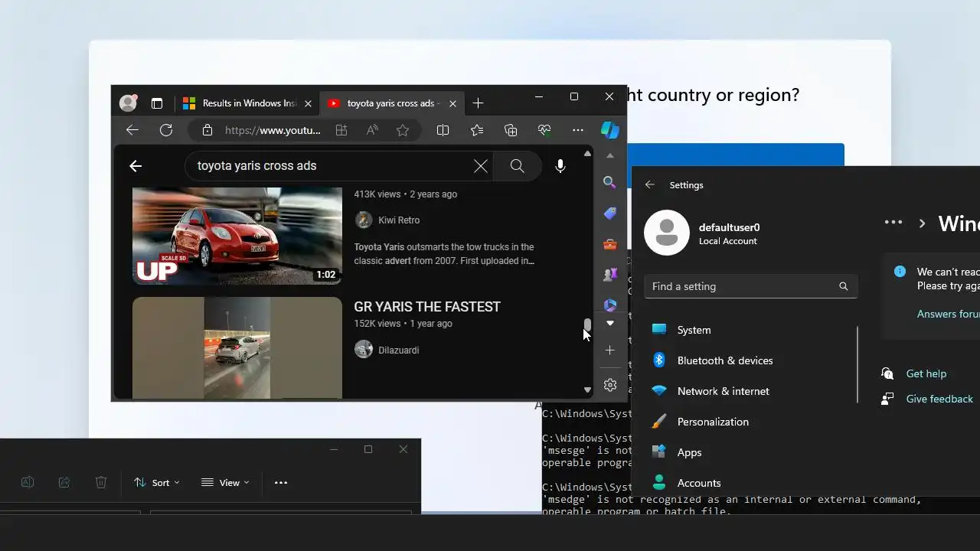Image resolution: width=980 pixels, height=551 pixels.
Task: Click the page scrollbar down arrow
Action: pos(587,390)
